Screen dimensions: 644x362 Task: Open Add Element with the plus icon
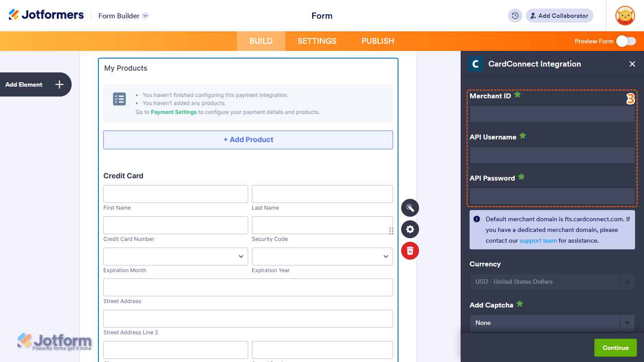point(59,84)
